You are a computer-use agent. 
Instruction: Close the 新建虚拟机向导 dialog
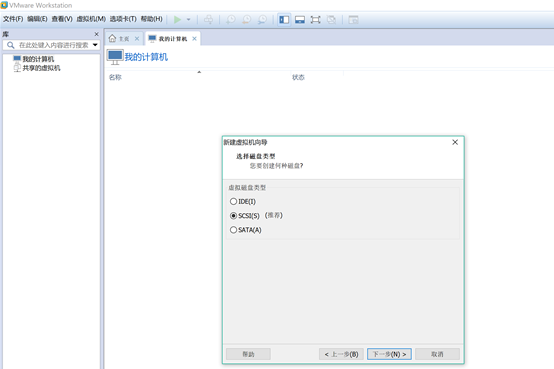tap(455, 142)
